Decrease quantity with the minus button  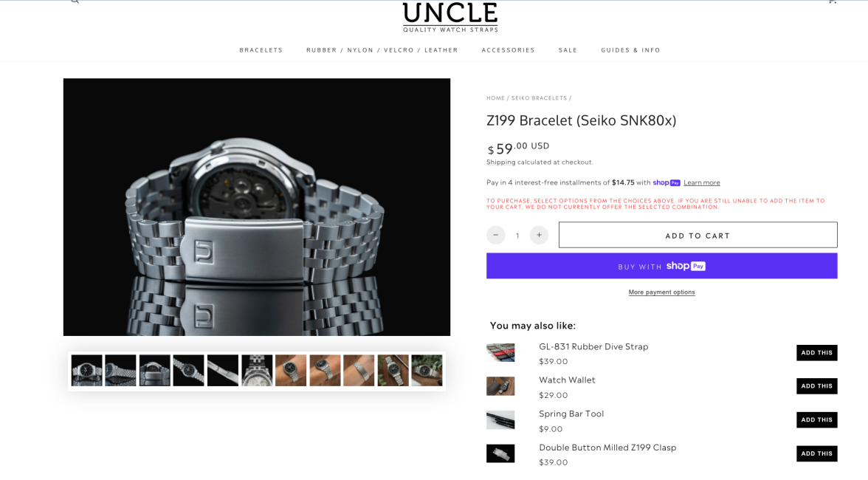(x=495, y=235)
